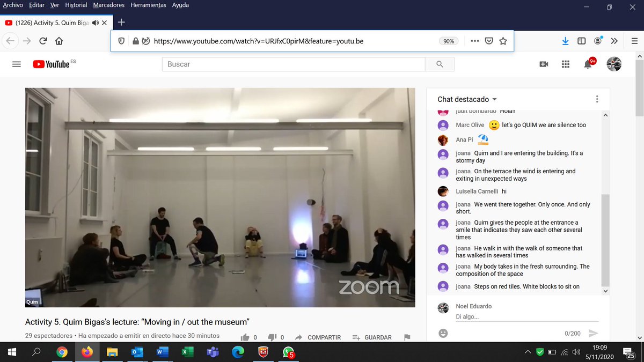Reload the current page

click(x=43, y=41)
